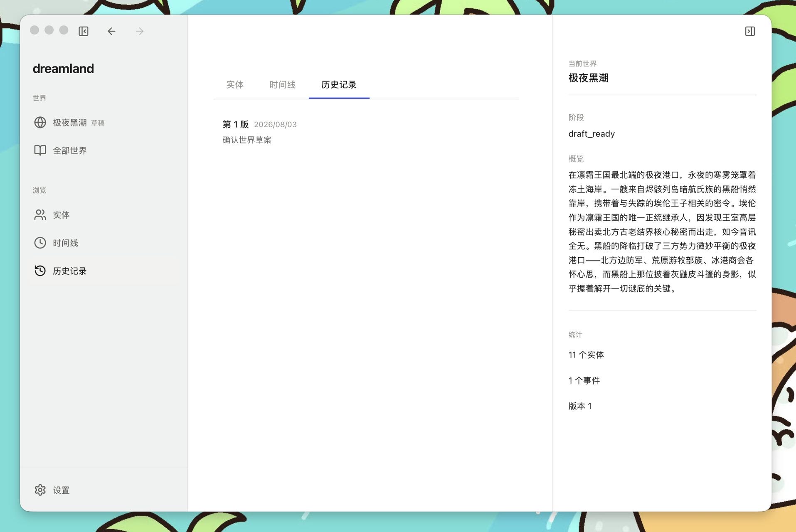796x532 pixels.
Task: Open 历史记录 from the sidebar
Action: coord(103,271)
